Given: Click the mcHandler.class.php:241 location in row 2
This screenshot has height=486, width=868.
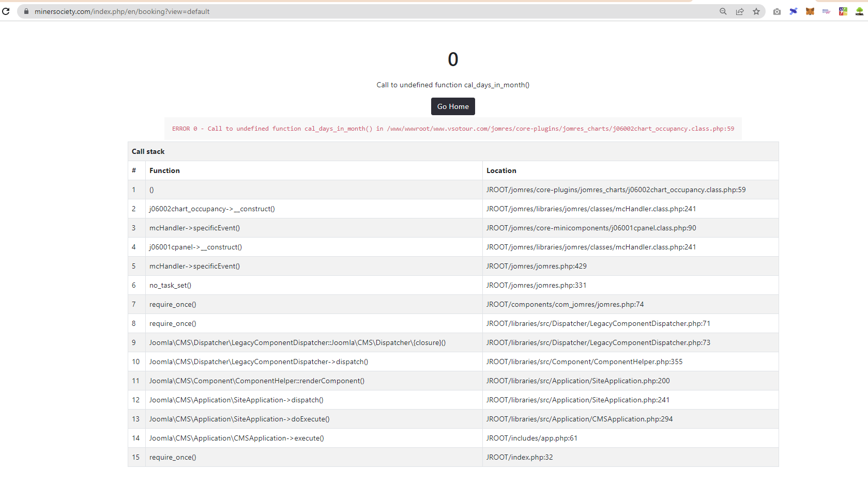Looking at the screenshot, I should [x=591, y=209].
